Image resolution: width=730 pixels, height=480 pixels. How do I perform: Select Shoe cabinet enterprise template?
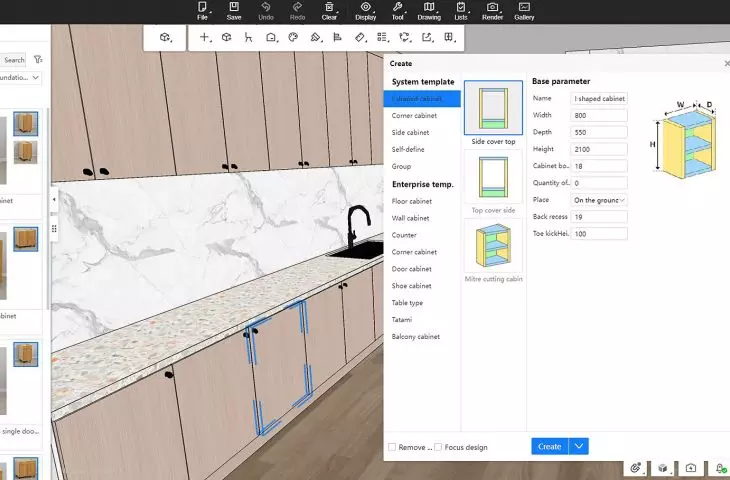412,286
